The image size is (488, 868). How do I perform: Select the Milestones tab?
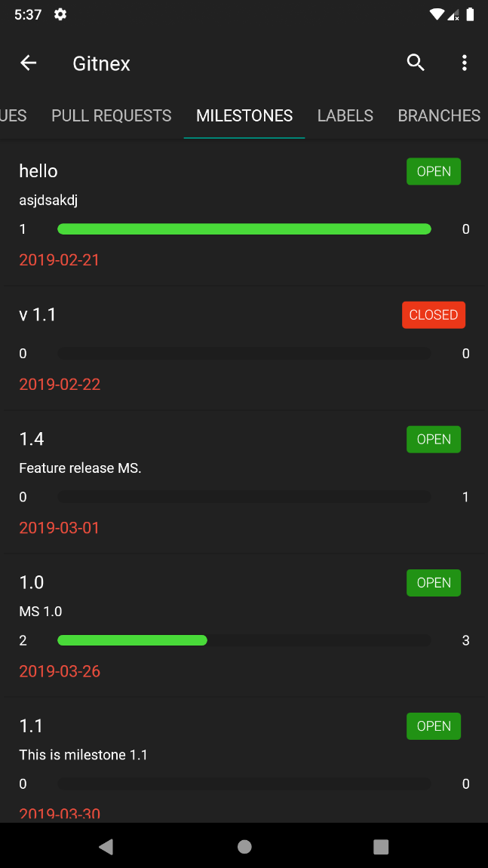point(244,115)
